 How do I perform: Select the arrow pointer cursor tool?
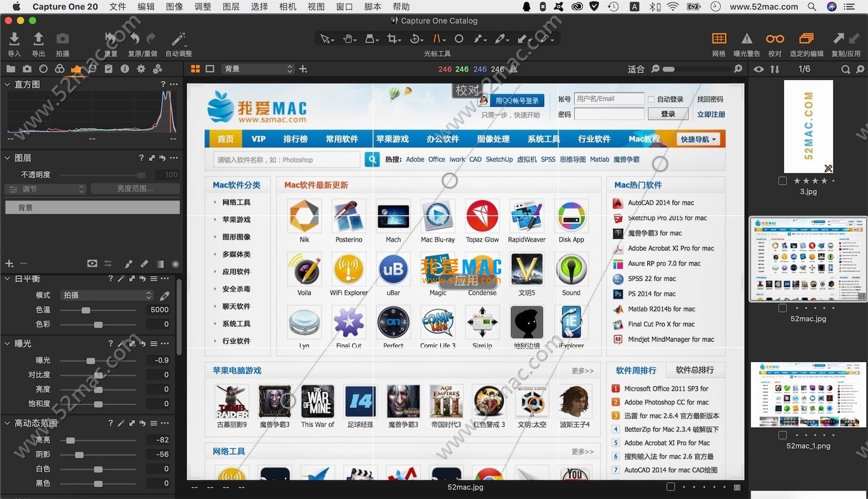[x=326, y=39]
